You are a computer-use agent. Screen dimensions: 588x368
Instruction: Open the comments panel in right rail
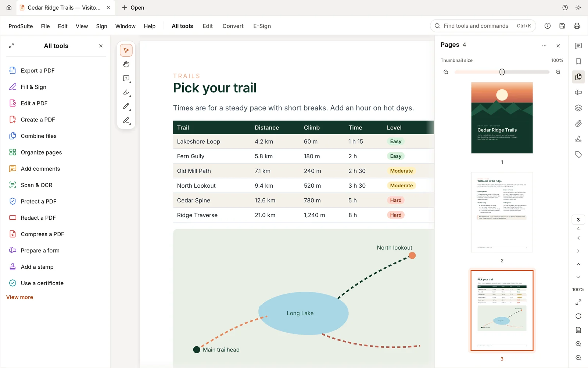pos(578,46)
